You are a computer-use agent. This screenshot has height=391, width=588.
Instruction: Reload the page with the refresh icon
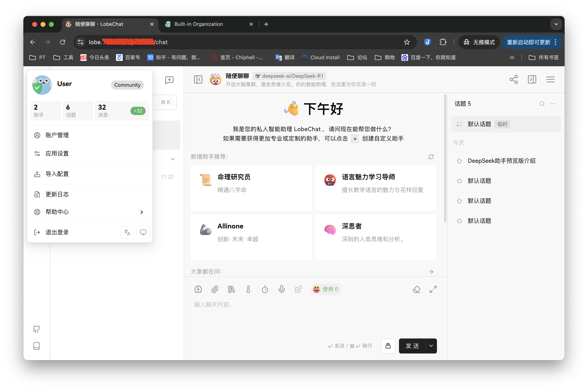coord(63,42)
